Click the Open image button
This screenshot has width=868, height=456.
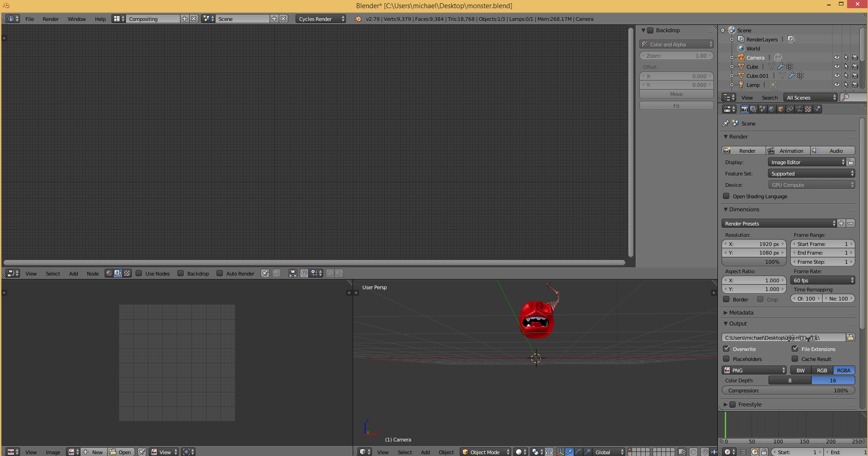click(120, 452)
